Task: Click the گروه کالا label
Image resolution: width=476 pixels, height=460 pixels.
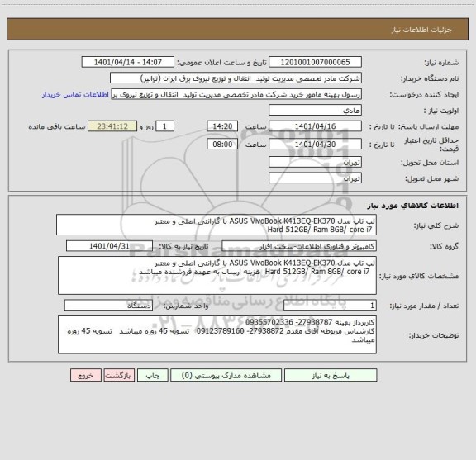Action: (445, 246)
